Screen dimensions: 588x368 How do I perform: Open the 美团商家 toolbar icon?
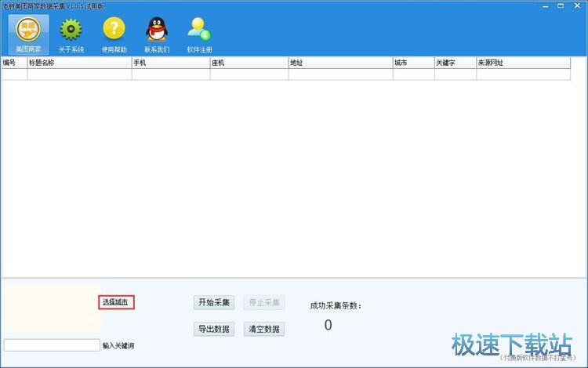click(28, 34)
